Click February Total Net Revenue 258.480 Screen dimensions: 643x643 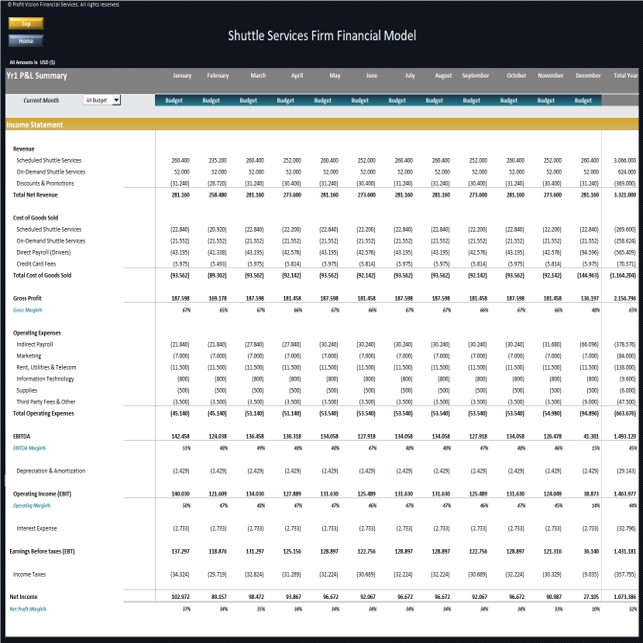tap(218, 195)
